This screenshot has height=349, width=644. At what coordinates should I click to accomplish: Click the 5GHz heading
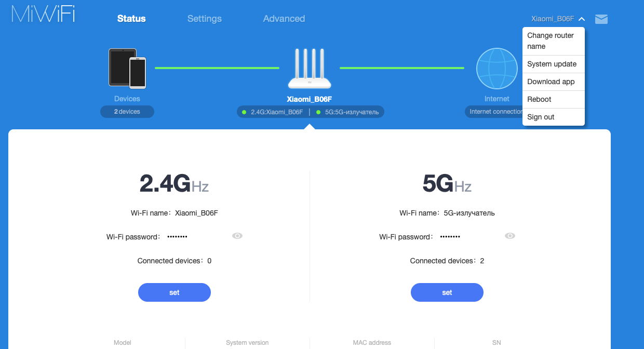coord(447,183)
